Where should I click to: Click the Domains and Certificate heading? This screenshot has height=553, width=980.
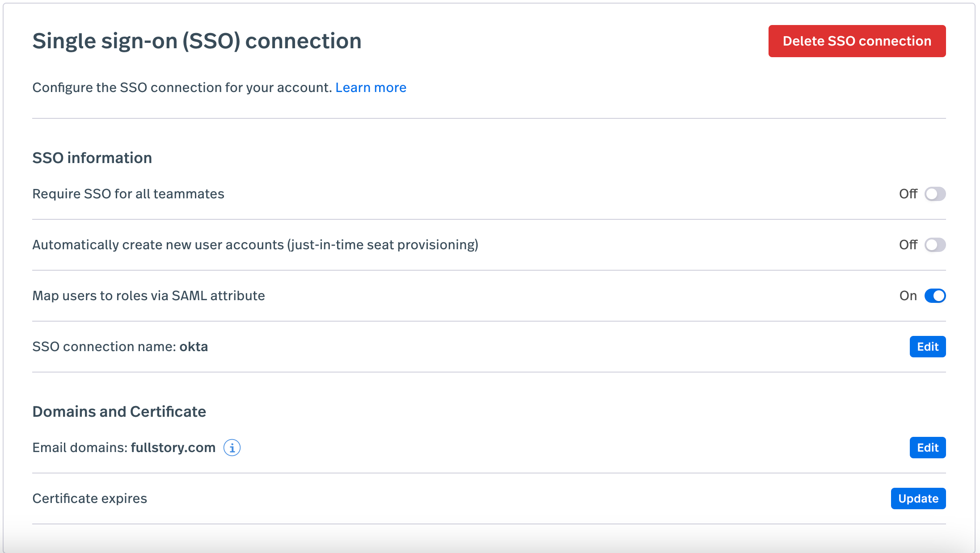(119, 411)
